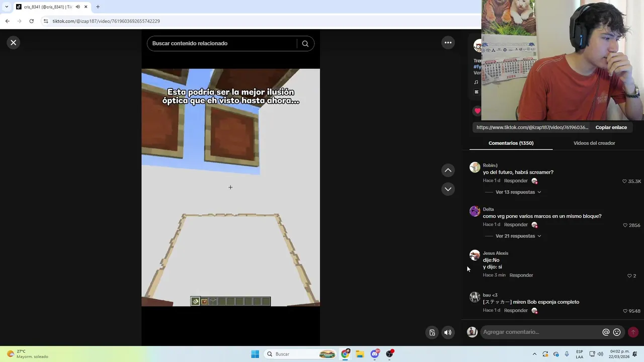Click 'Hace 3 min' timestamp on Jesus Alexis comment

point(494,275)
